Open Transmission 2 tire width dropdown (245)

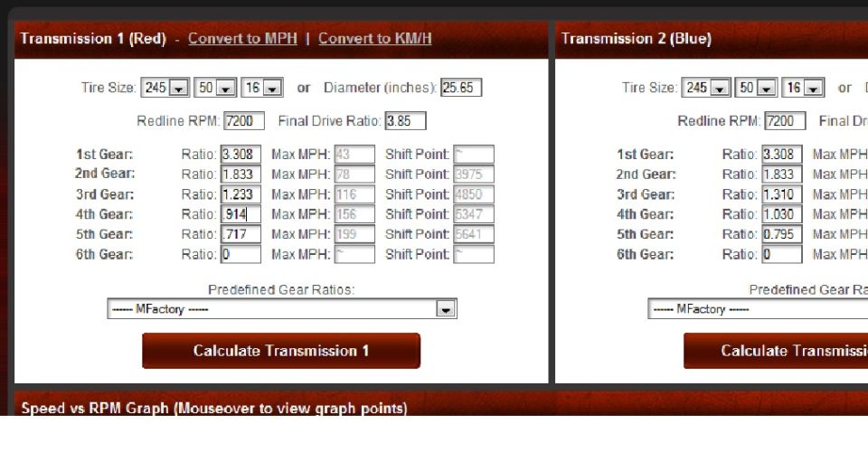tap(706, 88)
